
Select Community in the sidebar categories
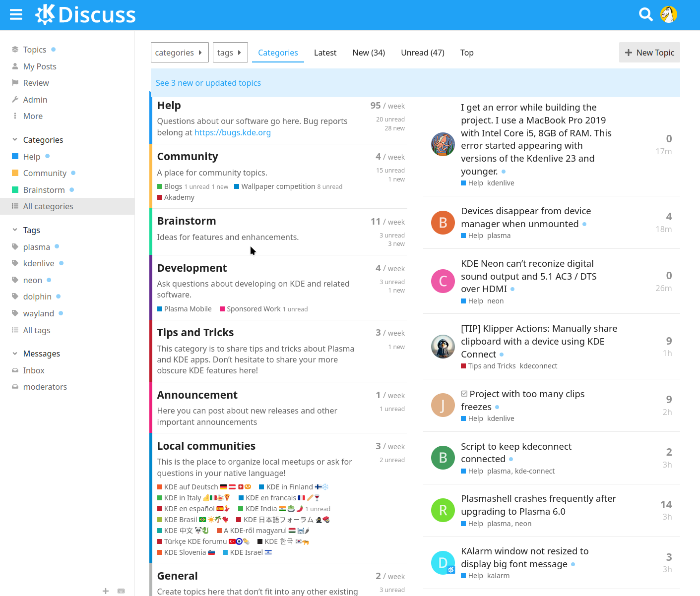pyautogui.click(x=45, y=173)
